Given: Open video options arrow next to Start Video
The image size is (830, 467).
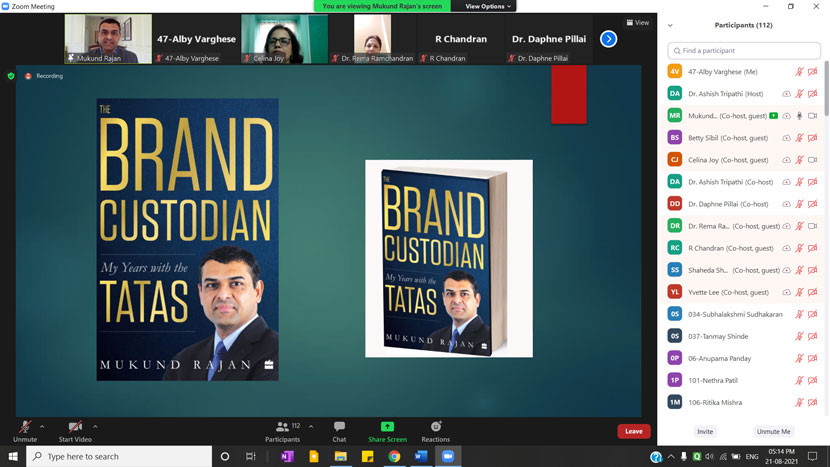Looking at the screenshot, I should pyautogui.click(x=95, y=426).
